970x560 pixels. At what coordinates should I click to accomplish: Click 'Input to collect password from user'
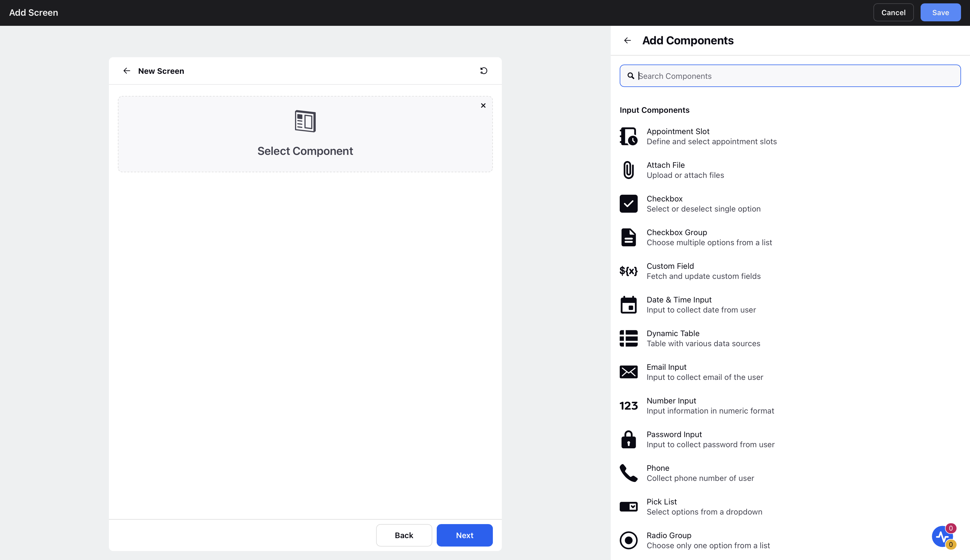pos(710,444)
